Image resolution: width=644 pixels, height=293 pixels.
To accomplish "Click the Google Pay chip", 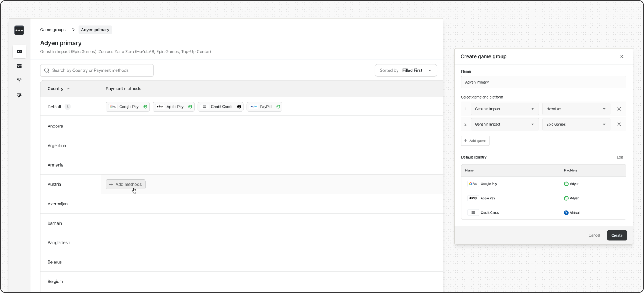I will 128,107.
